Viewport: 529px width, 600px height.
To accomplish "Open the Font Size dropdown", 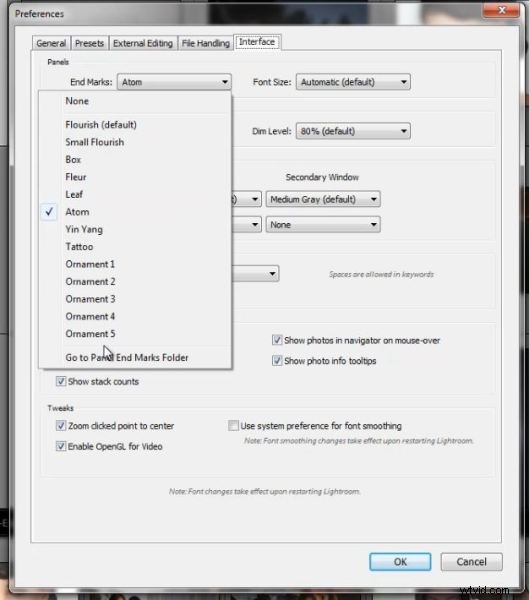I will [x=353, y=82].
